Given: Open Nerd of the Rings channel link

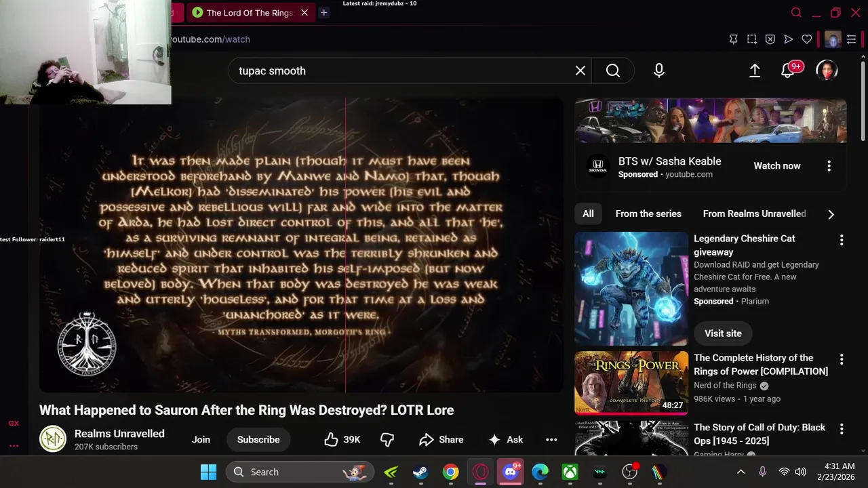Looking at the screenshot, I should point(725,385).
